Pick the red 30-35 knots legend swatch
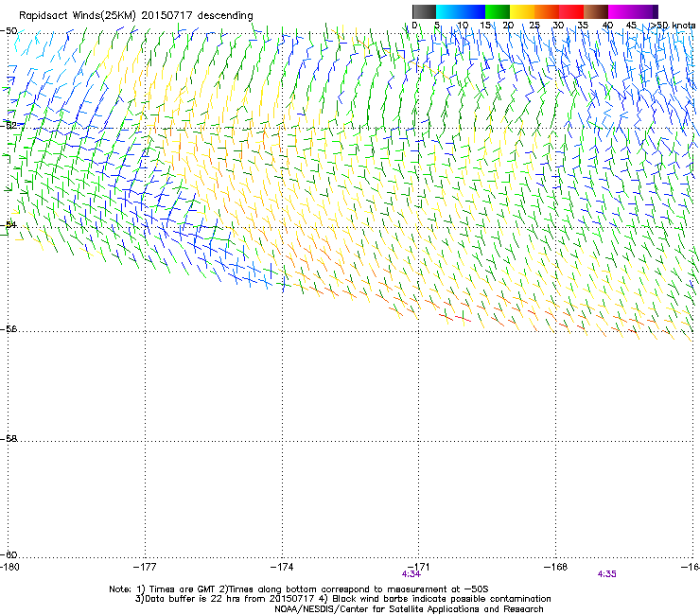 coord(571,11)
